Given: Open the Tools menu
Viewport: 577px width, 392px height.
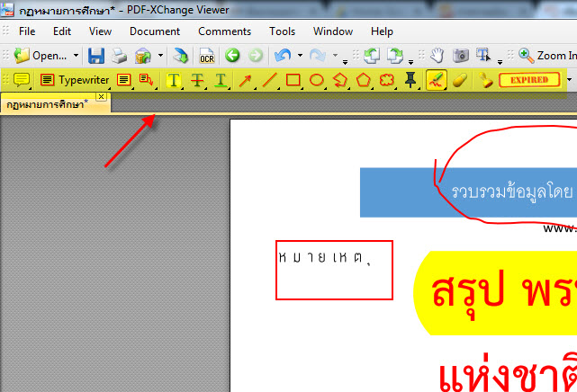Looking at the screenshot, I should pyautogui.click(x=282, y=31).
